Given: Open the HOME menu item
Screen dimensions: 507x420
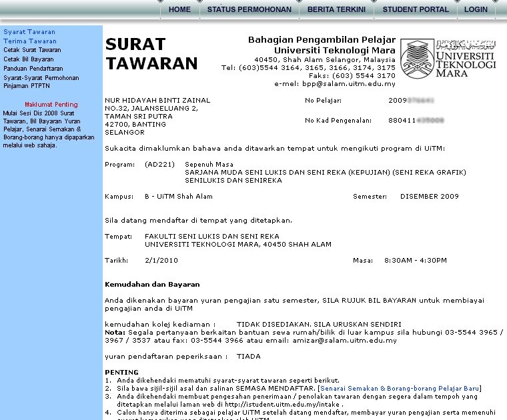Looking at the screenshot, I should pyautogui.click(x=179, y=9).
